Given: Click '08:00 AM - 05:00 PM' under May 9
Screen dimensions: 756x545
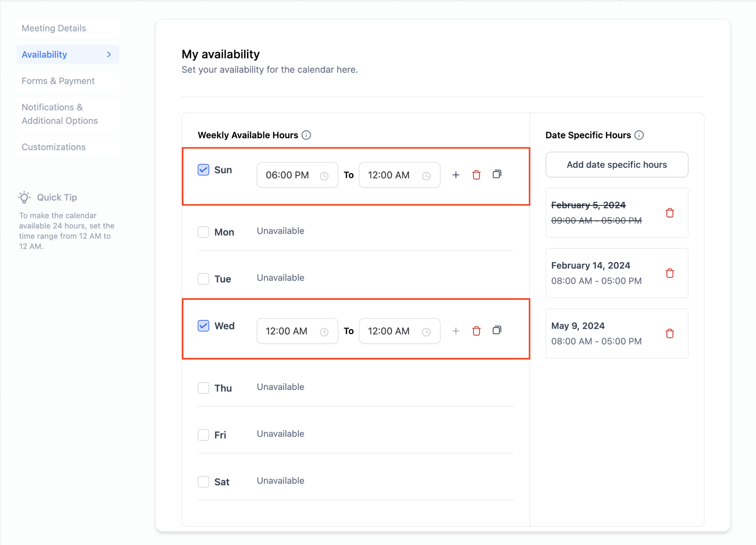Looking at the screenshot, I should [x=596, y=341].
